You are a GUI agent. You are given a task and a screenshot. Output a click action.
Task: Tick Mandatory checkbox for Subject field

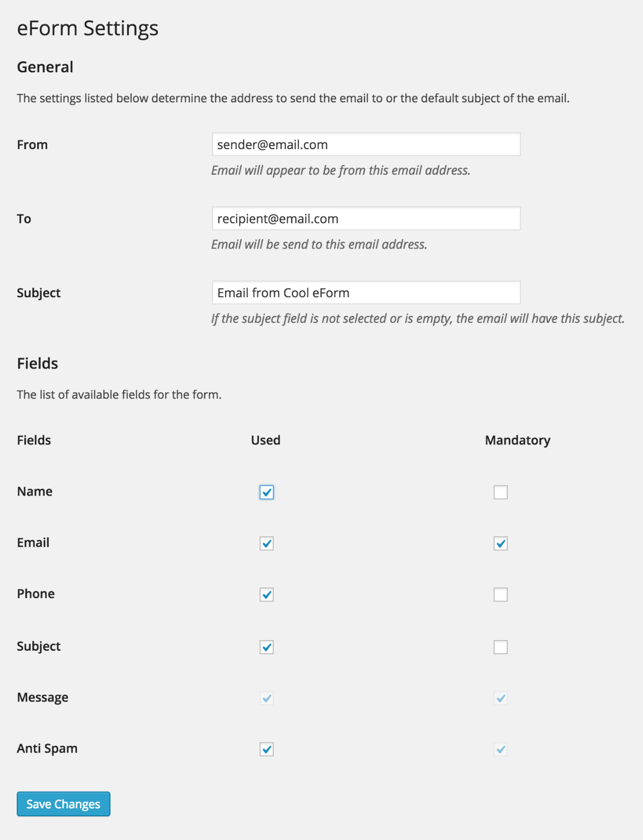tap(501, 647)
